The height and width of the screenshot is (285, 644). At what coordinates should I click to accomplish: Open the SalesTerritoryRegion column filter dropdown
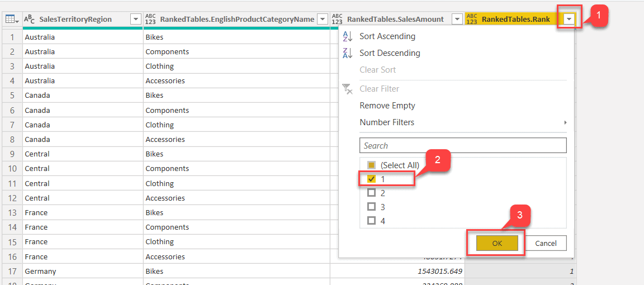point(135,20)
